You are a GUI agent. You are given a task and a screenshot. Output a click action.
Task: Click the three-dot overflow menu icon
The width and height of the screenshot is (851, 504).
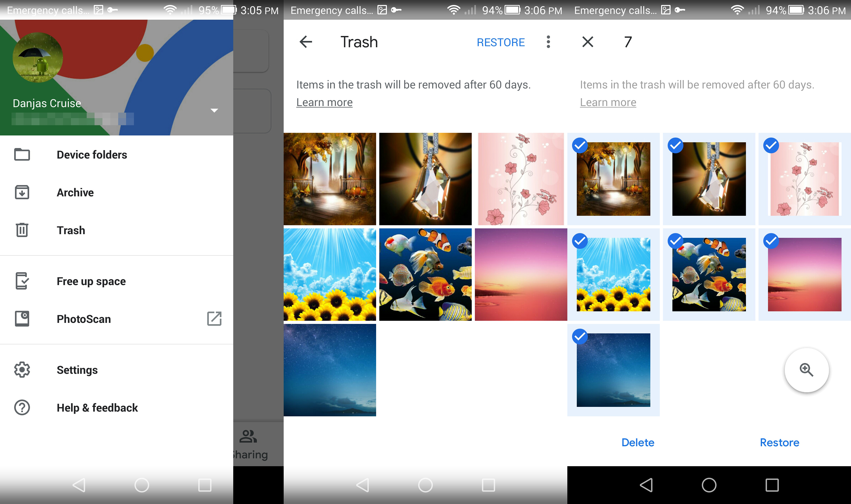547,41
